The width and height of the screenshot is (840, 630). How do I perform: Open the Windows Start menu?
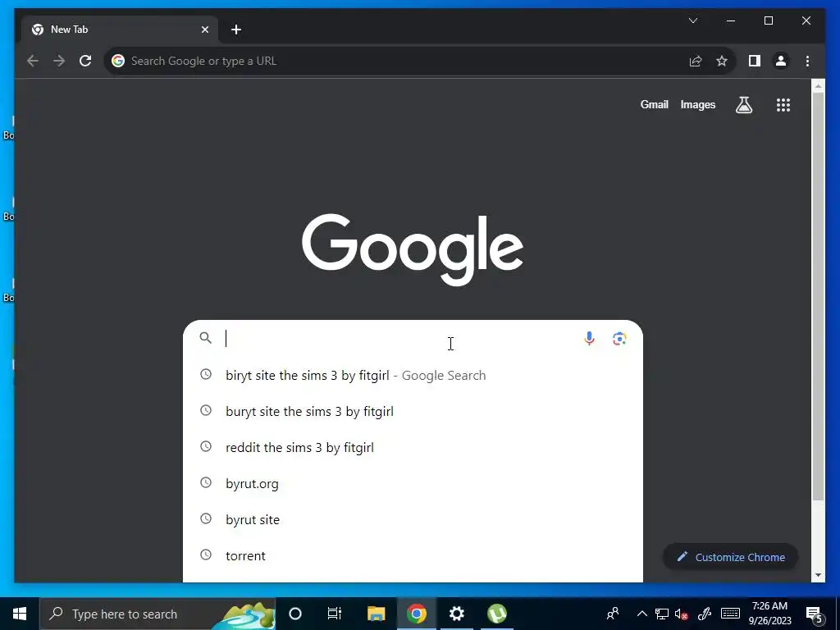point(20,614)
